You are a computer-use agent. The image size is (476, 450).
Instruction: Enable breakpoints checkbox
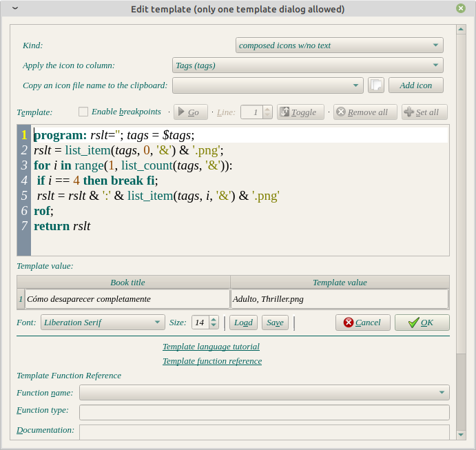pyautogui.click(x=83, y=112)
